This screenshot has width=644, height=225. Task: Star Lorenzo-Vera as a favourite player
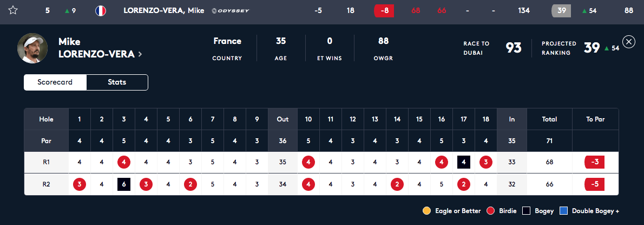13,11
